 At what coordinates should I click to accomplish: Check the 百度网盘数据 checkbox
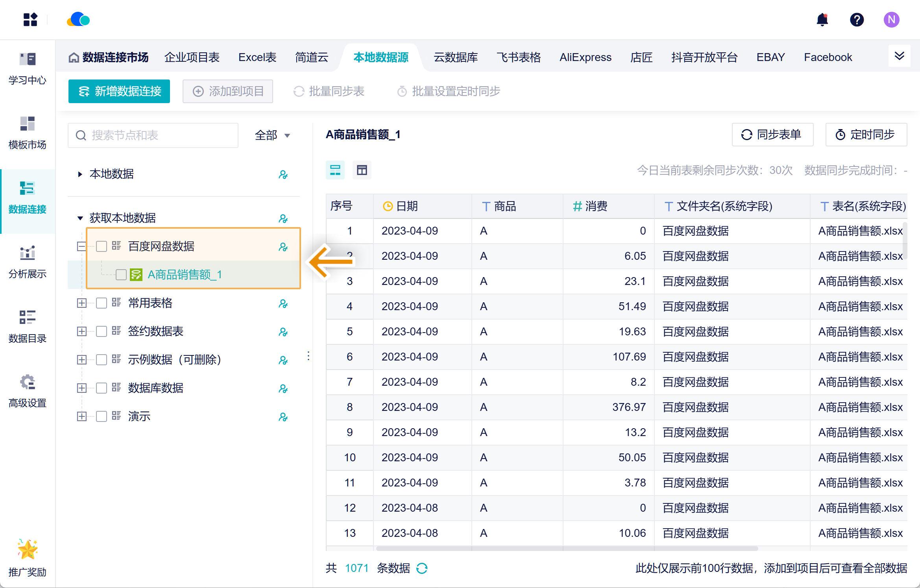(x=102, y=246)
